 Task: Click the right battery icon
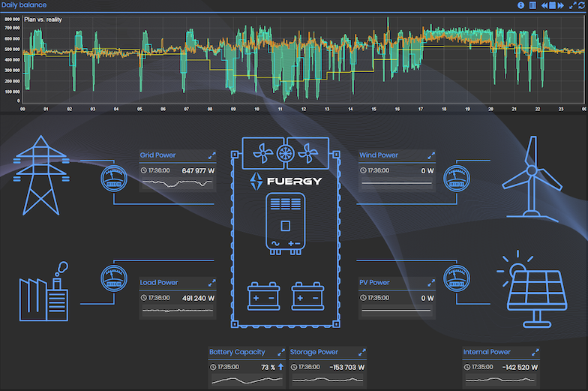click(x=307, y=296)
